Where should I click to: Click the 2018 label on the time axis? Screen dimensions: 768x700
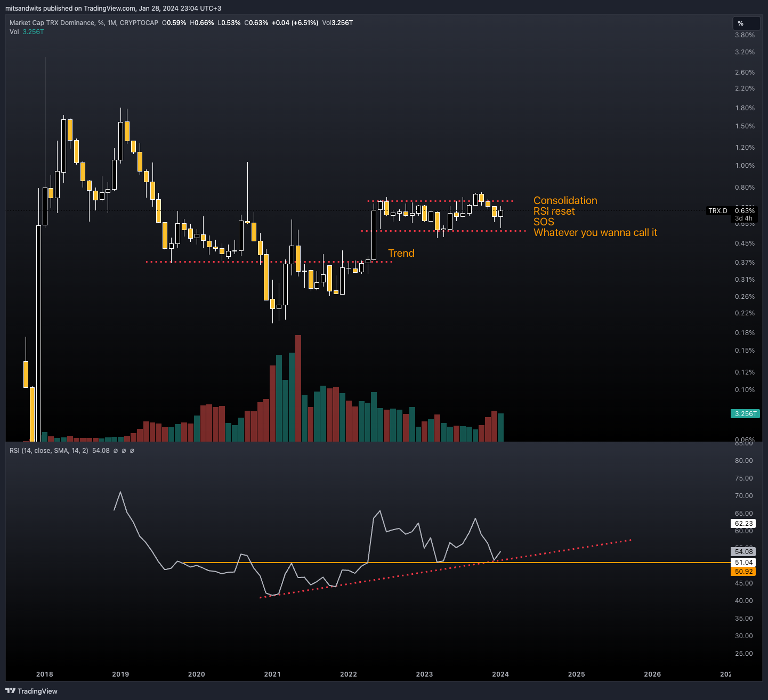pyautogui.click(x=45, y=674)
